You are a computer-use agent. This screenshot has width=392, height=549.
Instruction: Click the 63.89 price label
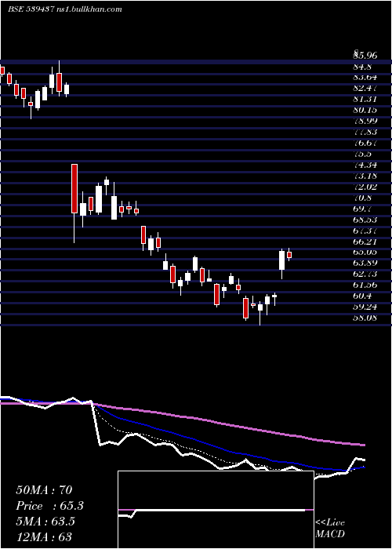[365, 263]
